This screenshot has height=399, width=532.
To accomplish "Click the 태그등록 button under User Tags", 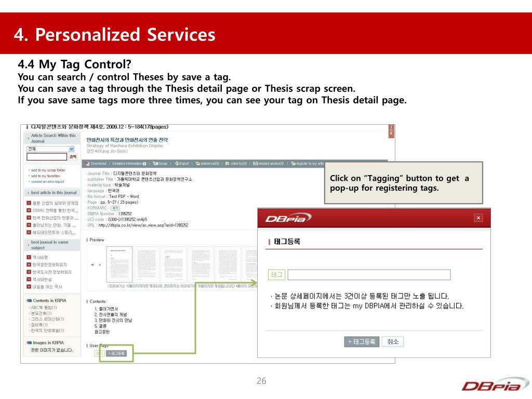I will pos(116,353).
